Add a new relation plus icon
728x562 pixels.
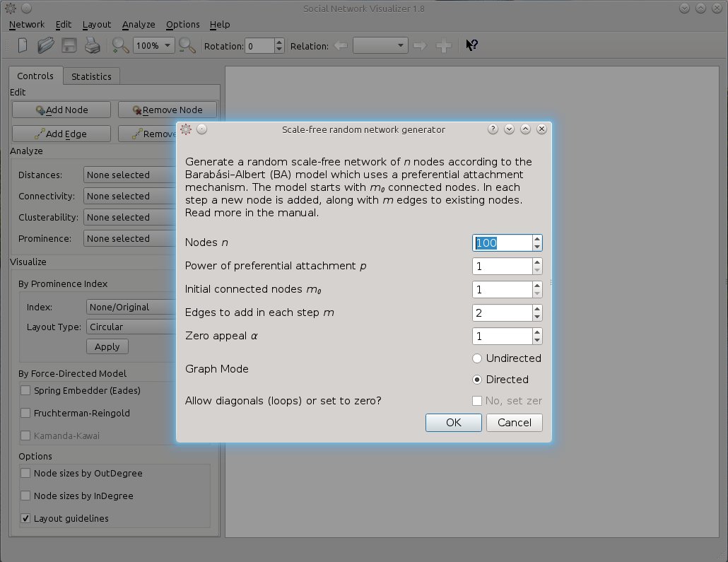pyautogui.click(x=443, y=45)
